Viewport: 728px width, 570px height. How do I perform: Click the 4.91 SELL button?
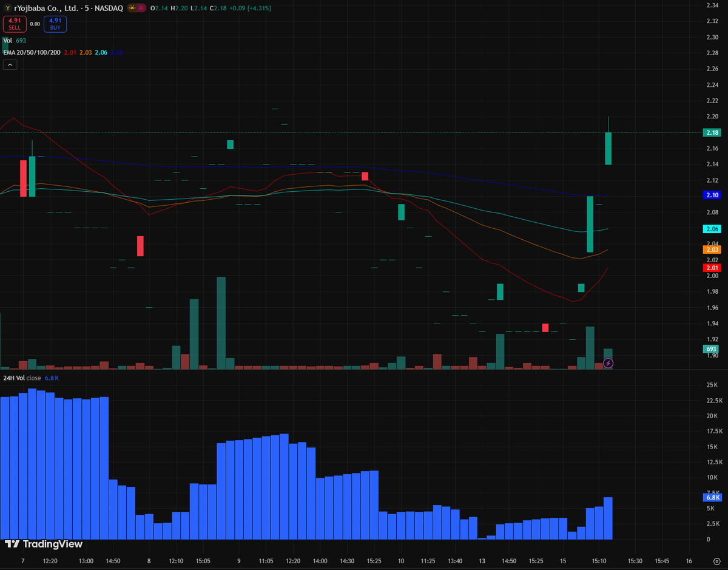tap(15, 24)
